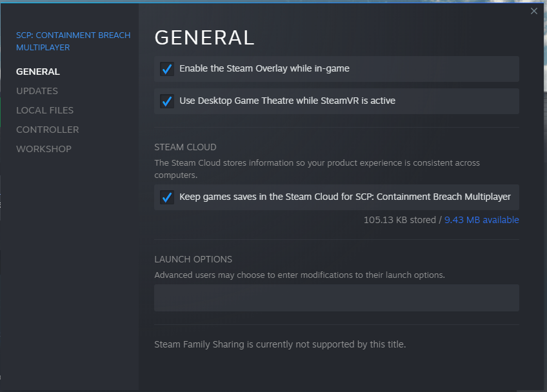Open the UPDATES settings tab
This screenshot has height=392, width=547.
click(x=37, y=91)
